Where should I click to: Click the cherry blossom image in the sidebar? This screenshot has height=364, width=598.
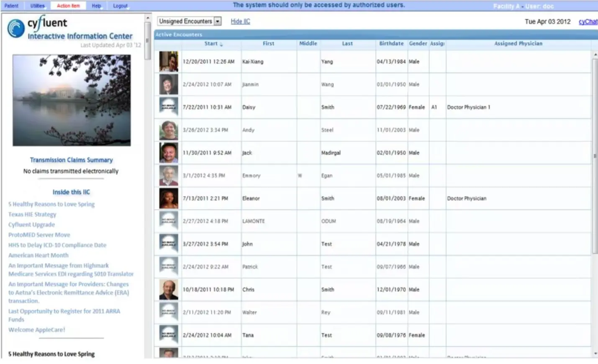pyautogui.click(x=71, y=100)
